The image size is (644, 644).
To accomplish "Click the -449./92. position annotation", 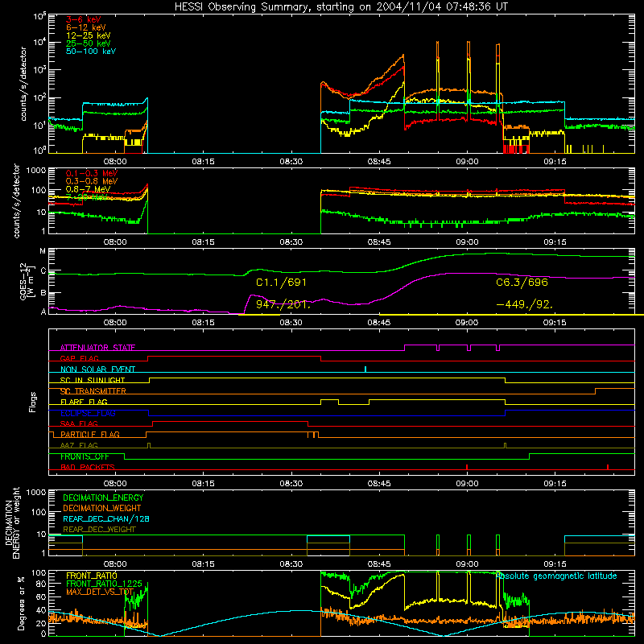I will click(525, 304).
